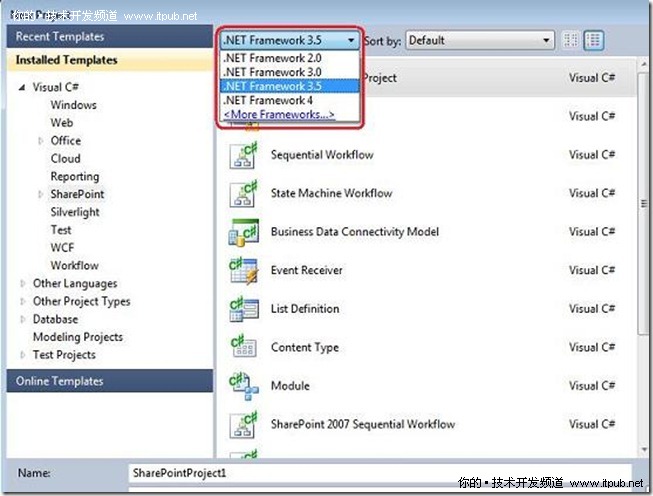Select the WCF template category
This screenshot has height=496, width=653.
click(x=62, y=248)
